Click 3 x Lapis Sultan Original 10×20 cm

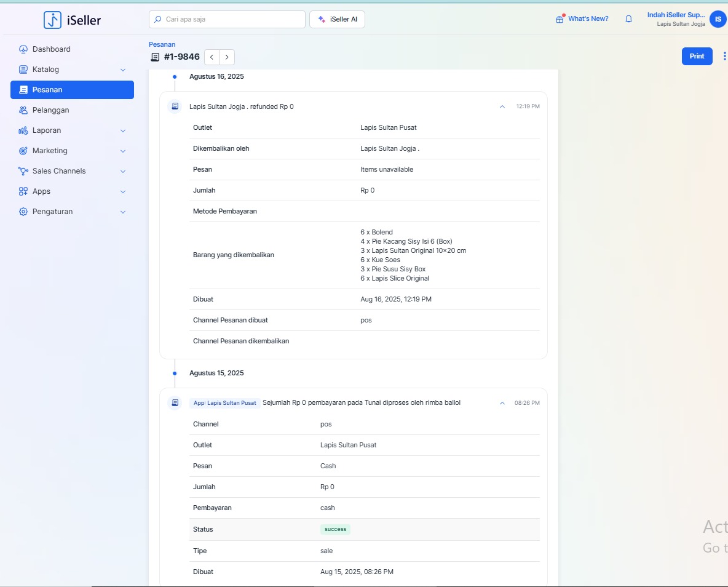pos(413,251)
